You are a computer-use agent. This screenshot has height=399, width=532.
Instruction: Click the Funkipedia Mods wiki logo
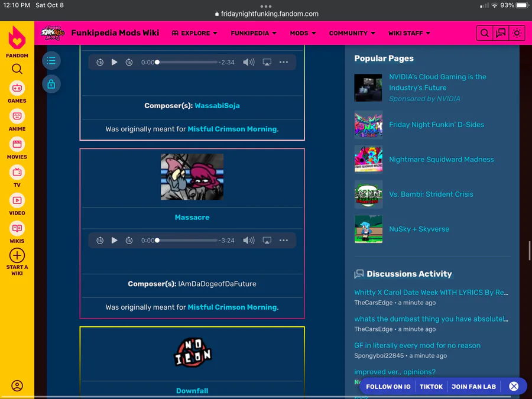pyautogui.click(x=53, y=33)
